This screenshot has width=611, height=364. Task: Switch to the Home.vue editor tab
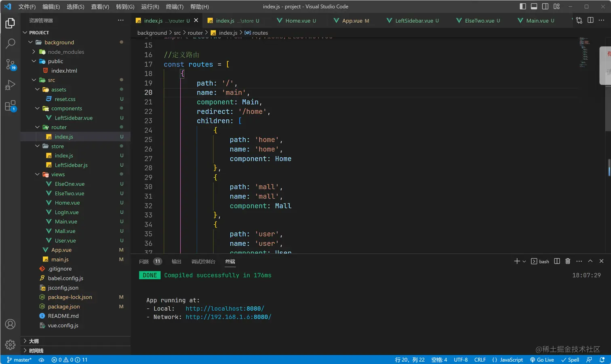pyautogui.click(x=297, y=21)
